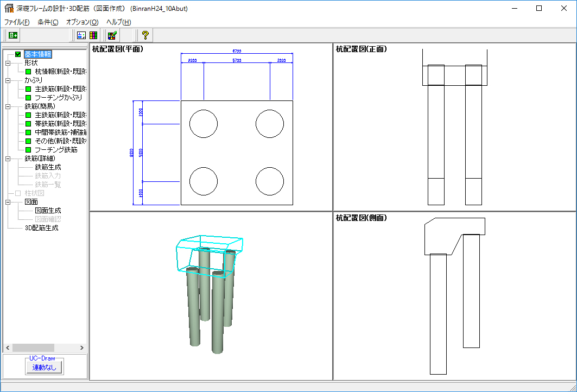Viewport: 577px width, 392px height.
Task: Open help with the question mark icon
Action: 145,35
